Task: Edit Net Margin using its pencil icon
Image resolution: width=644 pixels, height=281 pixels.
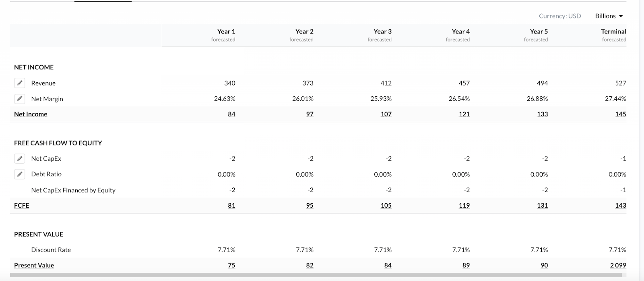Action: (20, 99)
